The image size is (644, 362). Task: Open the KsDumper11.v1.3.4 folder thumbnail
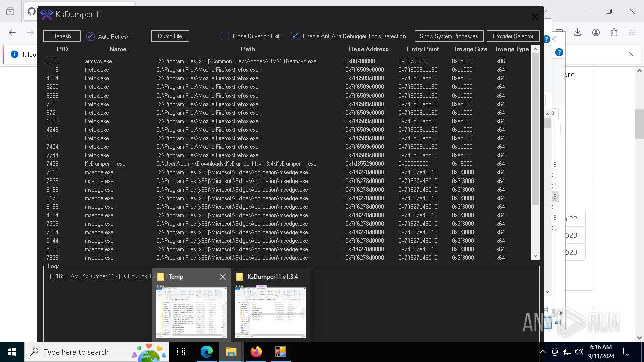[x=271, y=312]
